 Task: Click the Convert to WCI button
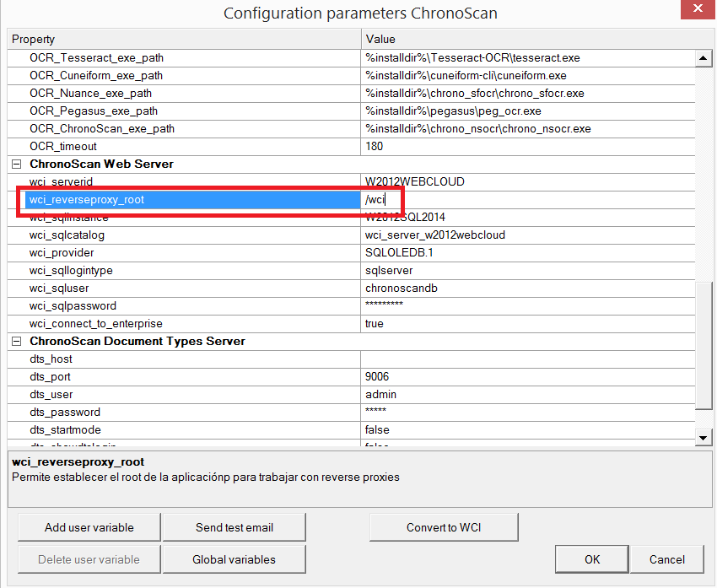444,527
